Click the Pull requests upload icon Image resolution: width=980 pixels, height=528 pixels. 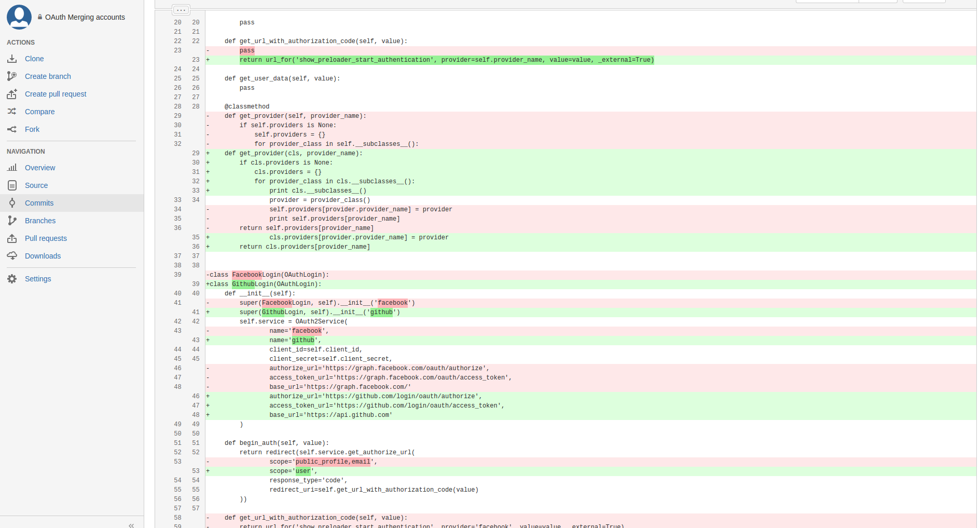12,238
